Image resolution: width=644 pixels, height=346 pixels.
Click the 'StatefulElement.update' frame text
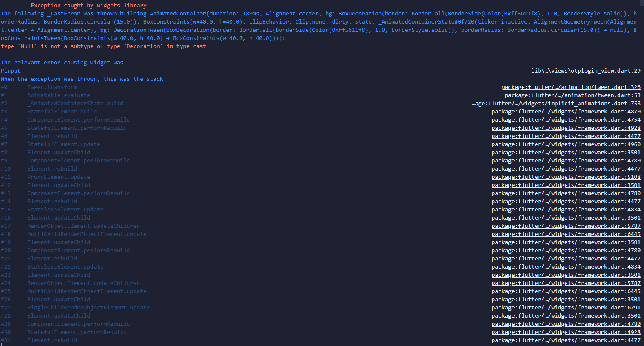[x=64, y=144]
